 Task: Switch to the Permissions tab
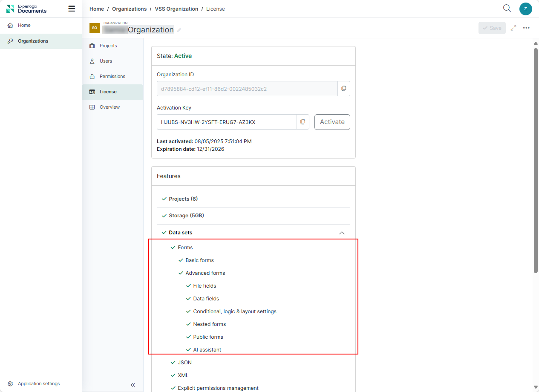tap(112, 76)
